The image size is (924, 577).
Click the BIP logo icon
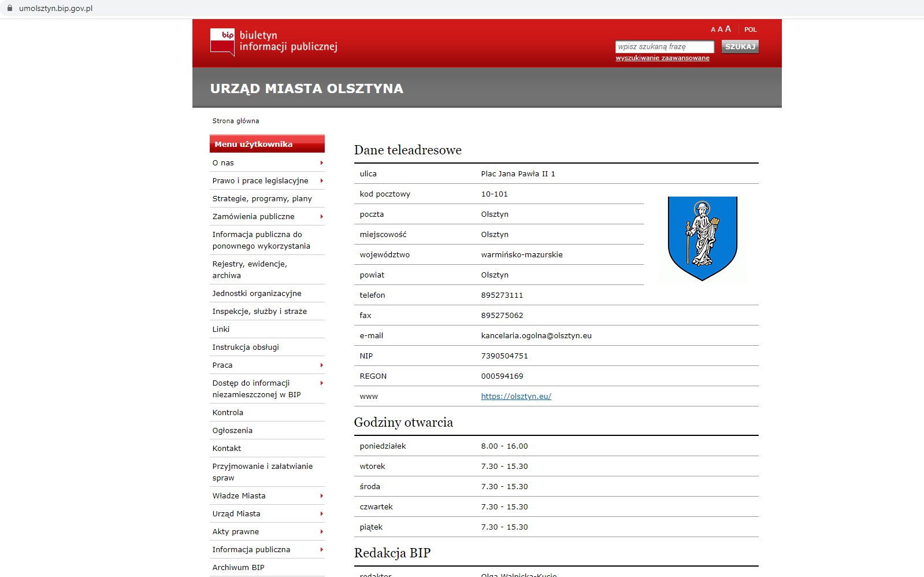coord(222,42)
